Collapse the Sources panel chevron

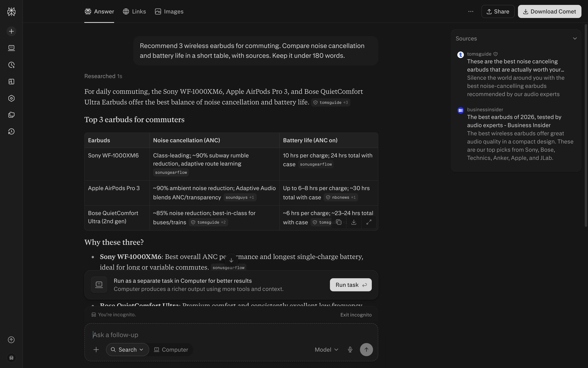click(x=575, y=38)
